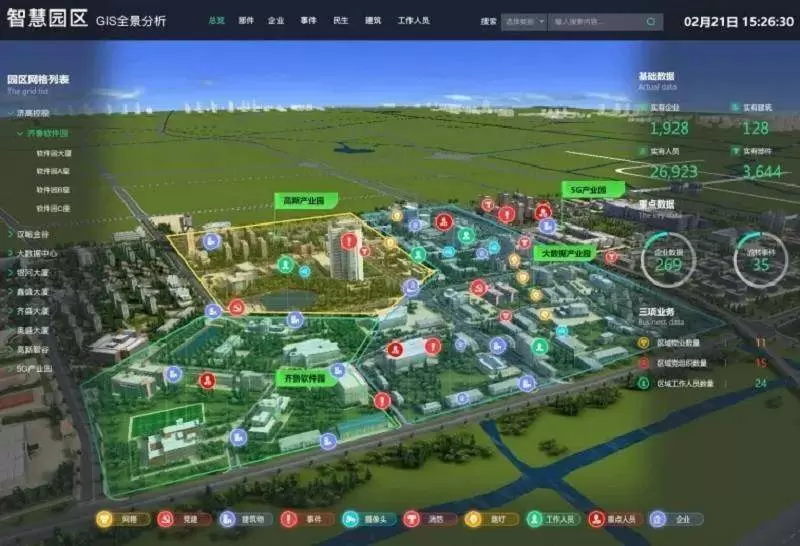Screen dimensions: 800x546
Task: Select 软件园B座 in the grid list
Action: click(53, 190)
